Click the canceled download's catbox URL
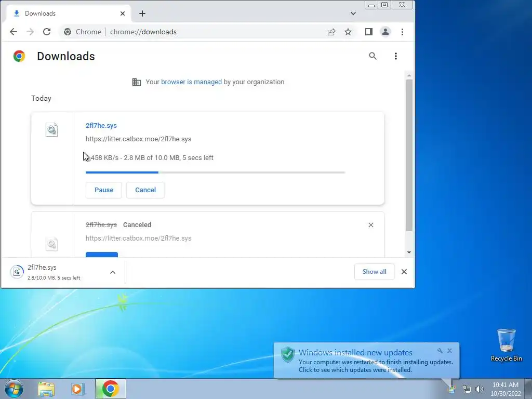 pos(138,238)
